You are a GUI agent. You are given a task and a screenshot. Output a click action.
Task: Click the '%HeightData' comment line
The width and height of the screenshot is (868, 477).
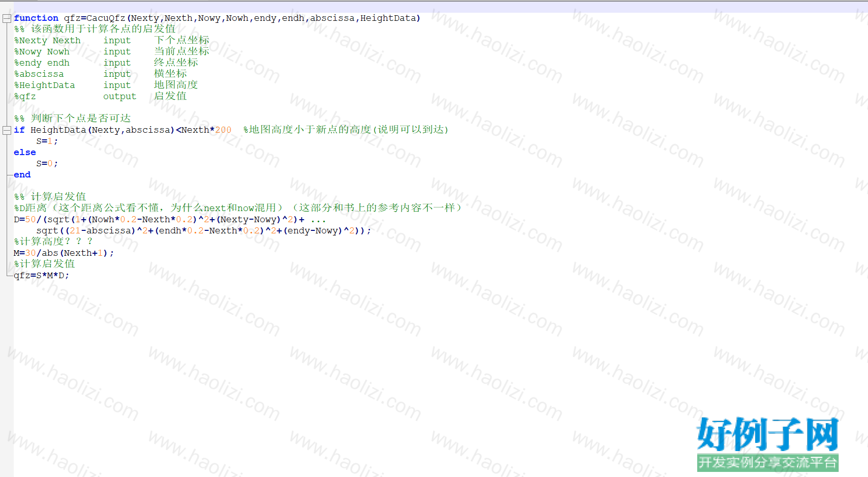106,85
